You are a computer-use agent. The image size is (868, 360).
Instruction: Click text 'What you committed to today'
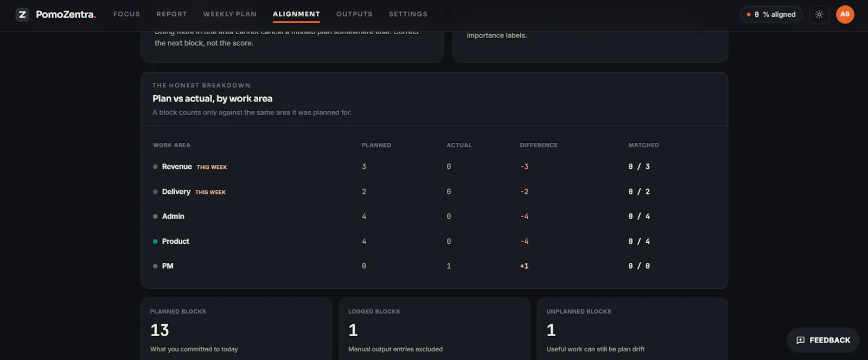(x=194, y=349)
